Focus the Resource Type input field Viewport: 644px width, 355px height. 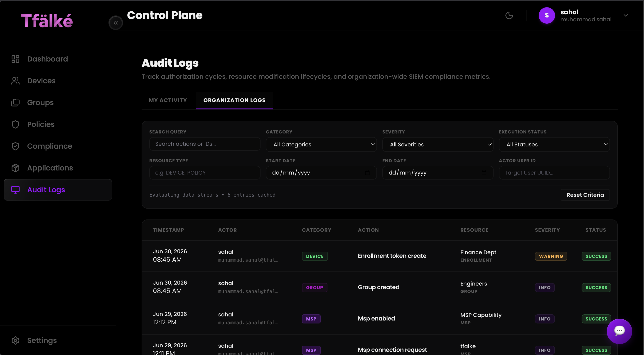point(204,173)
